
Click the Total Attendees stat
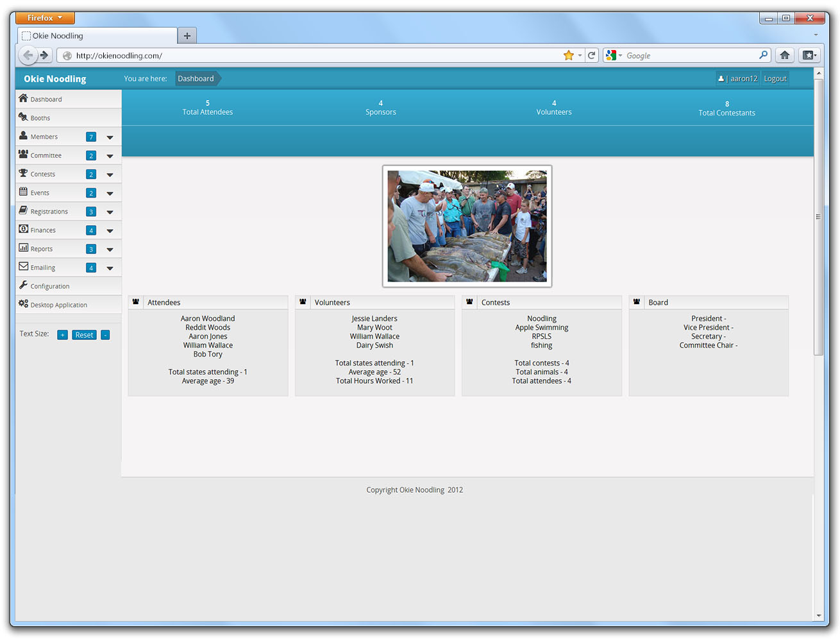point(208,108)
